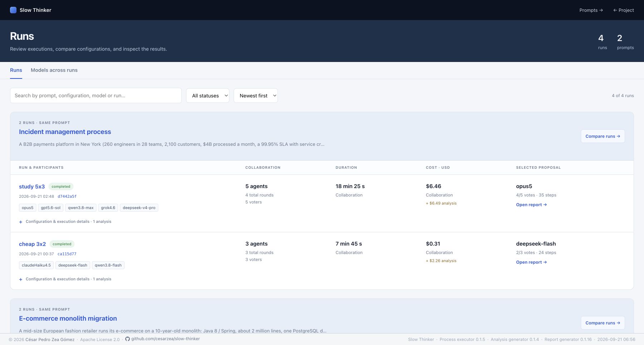The image size is (644, 345).
Task: Open Incident management process prompt title
Action: click(65, 132)
